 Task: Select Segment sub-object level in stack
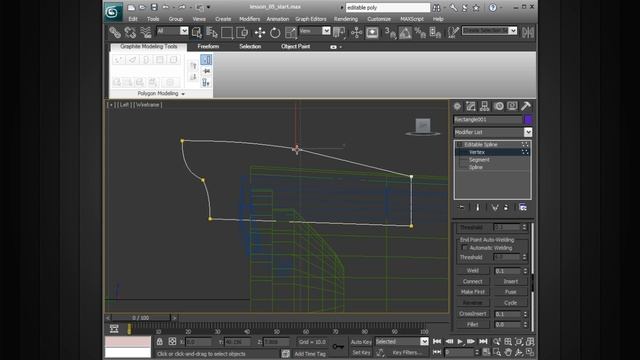pos(479,160)
